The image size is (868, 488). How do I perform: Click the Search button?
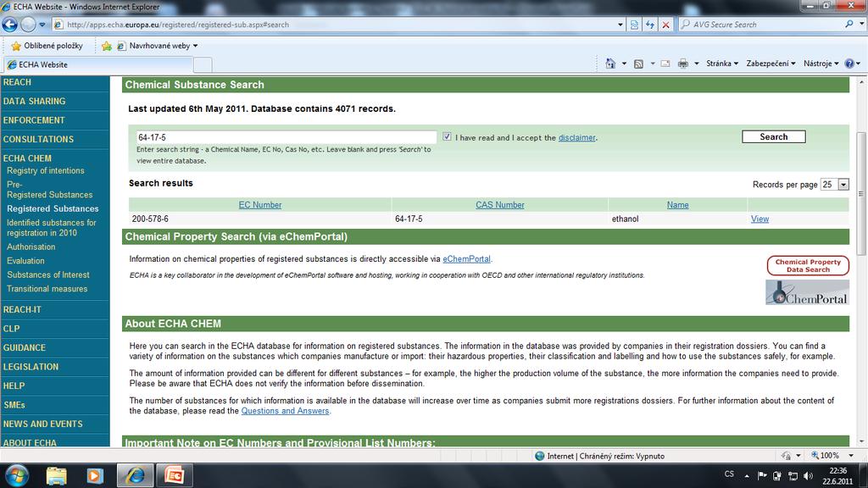(773, 136)
